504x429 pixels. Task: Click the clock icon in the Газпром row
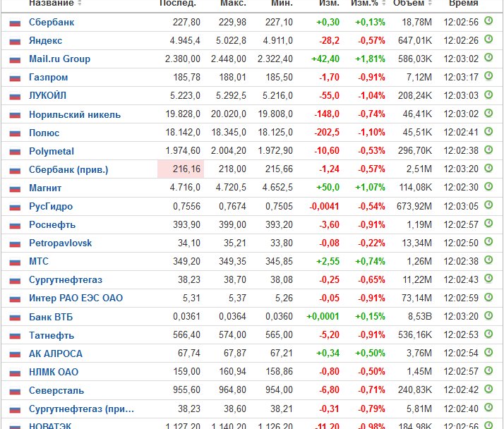click(x=488, y=76)
